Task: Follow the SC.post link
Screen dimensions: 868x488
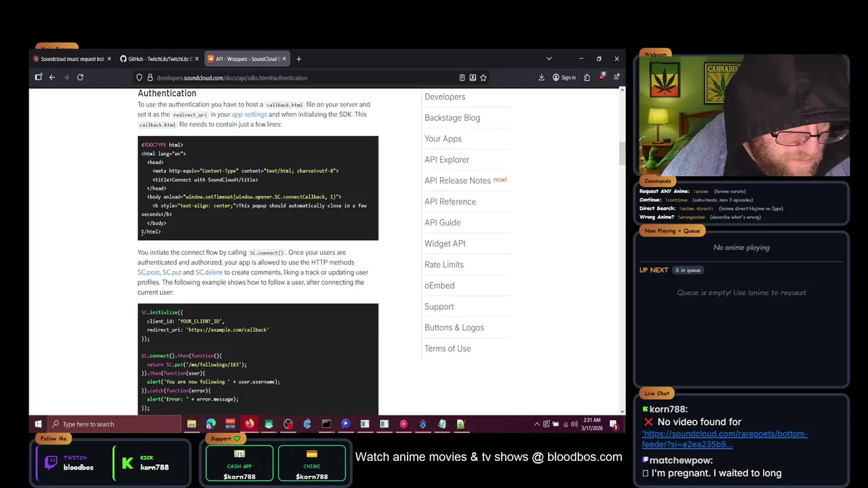Action: (149, 272)
